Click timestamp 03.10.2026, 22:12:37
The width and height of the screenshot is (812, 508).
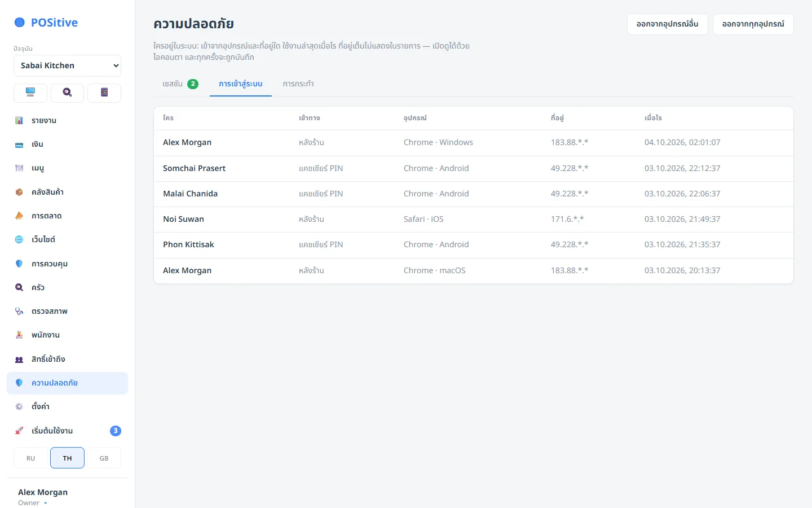click(x=682, y=168)
